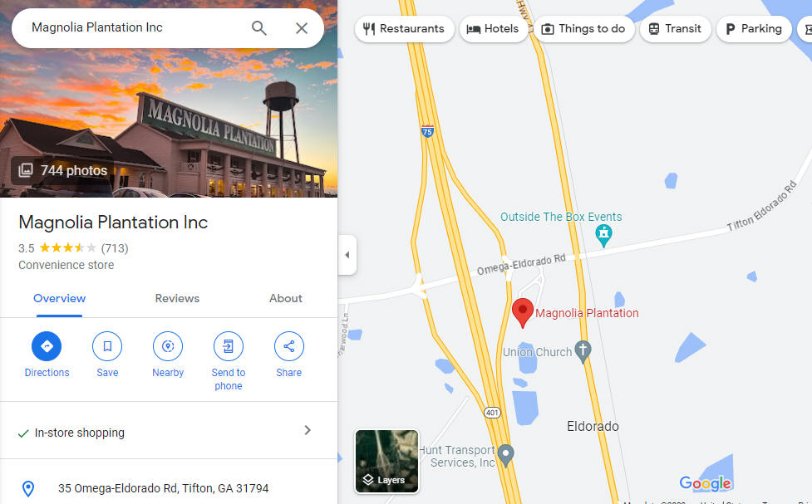Viewport: 812px width, 504px height.
Task: Clear the search with the X icon
Action: (302, 28)
